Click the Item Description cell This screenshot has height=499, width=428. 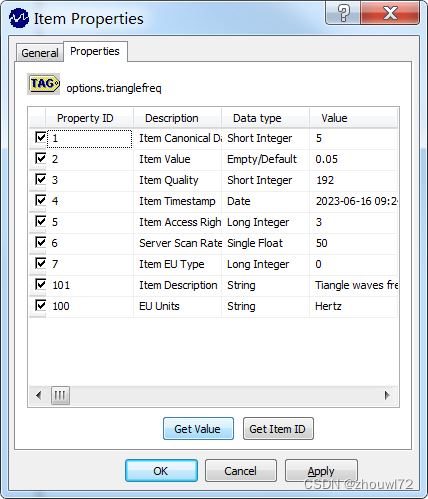coord(178,285)
